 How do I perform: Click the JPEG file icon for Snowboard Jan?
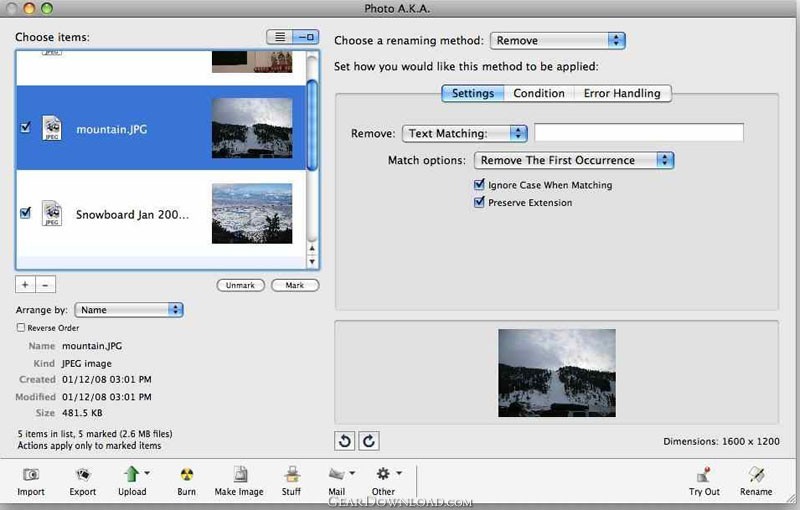(x=52, y=213)
